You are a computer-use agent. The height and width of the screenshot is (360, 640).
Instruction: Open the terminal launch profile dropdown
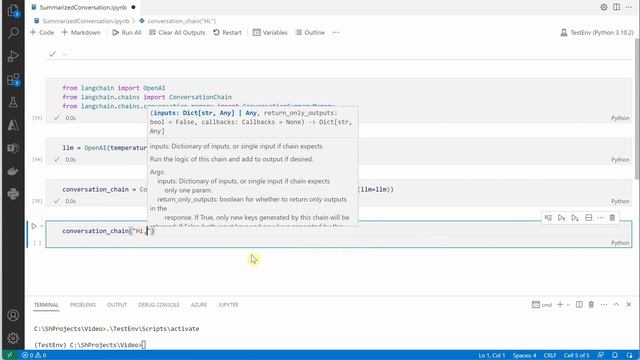point(568,305)
